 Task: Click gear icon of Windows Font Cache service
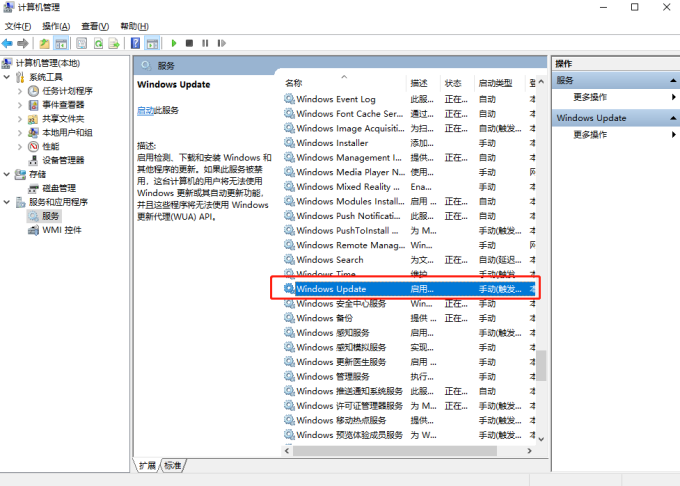289,114
